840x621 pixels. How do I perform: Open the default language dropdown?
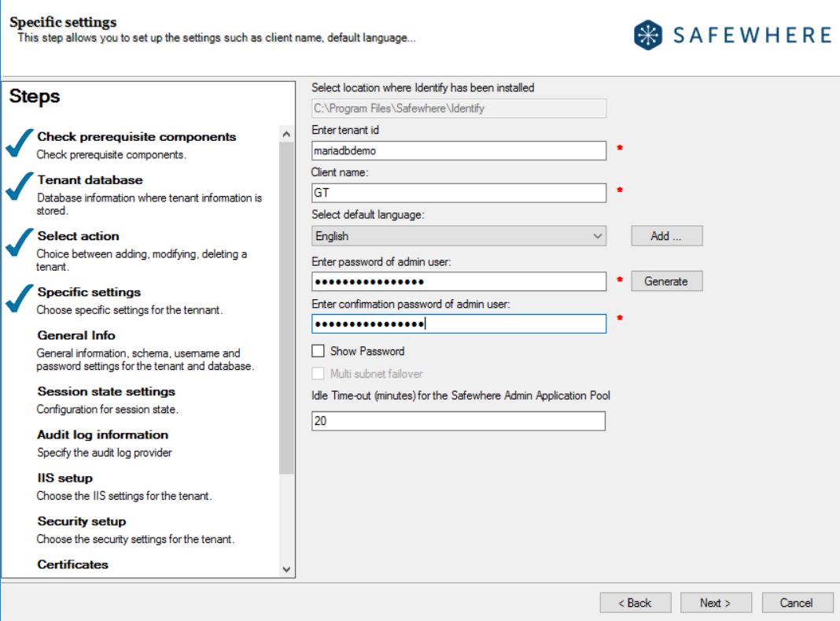pos(459,236)
